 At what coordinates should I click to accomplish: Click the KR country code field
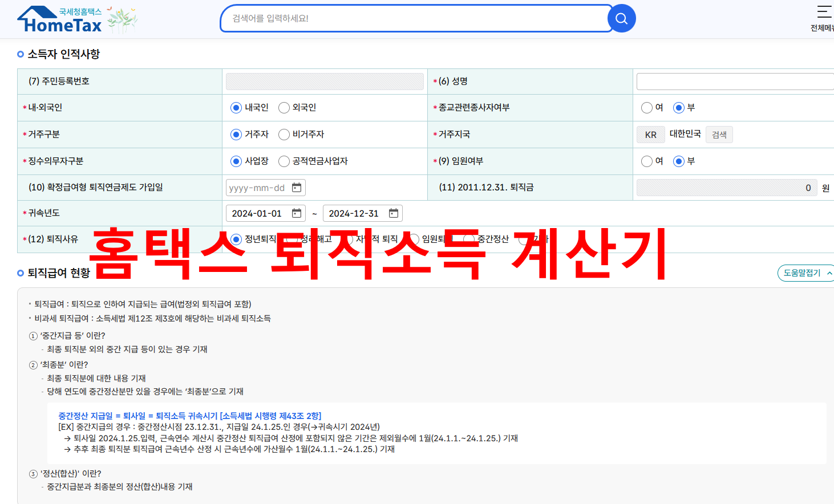(x=651, y=135)
